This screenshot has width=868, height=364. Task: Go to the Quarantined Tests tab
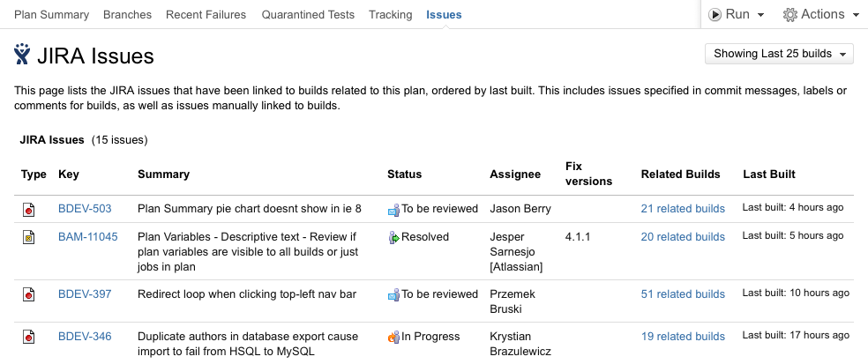(308, 15)
